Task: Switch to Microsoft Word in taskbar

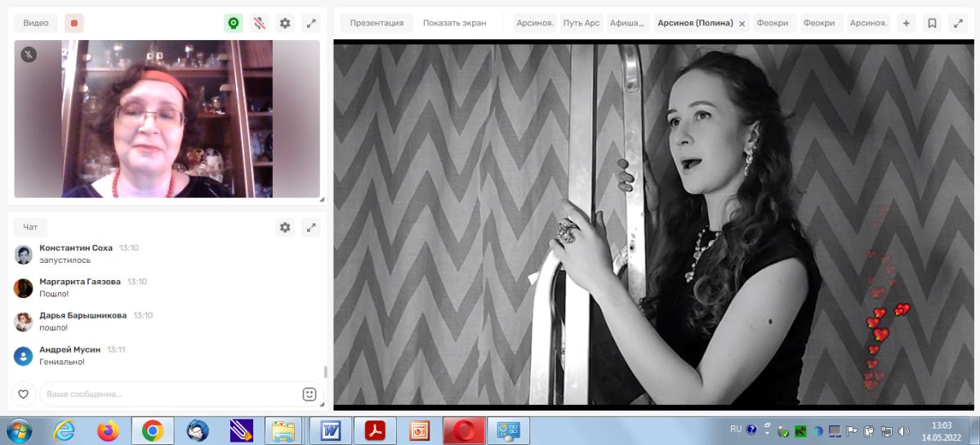Action: tap(331, 430)
